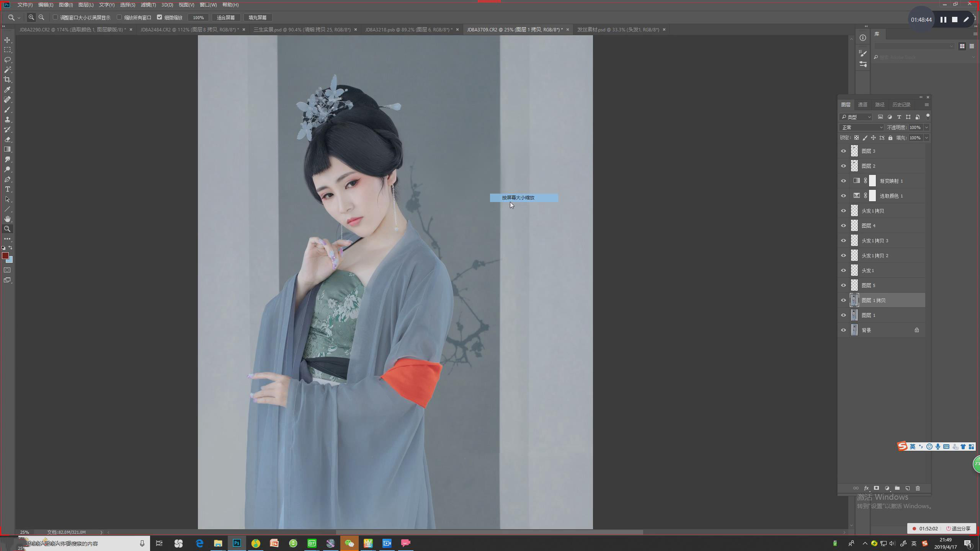The image size is (980, 551).
Task: Select the Clone Stamp tool
Action: (7, 119)
